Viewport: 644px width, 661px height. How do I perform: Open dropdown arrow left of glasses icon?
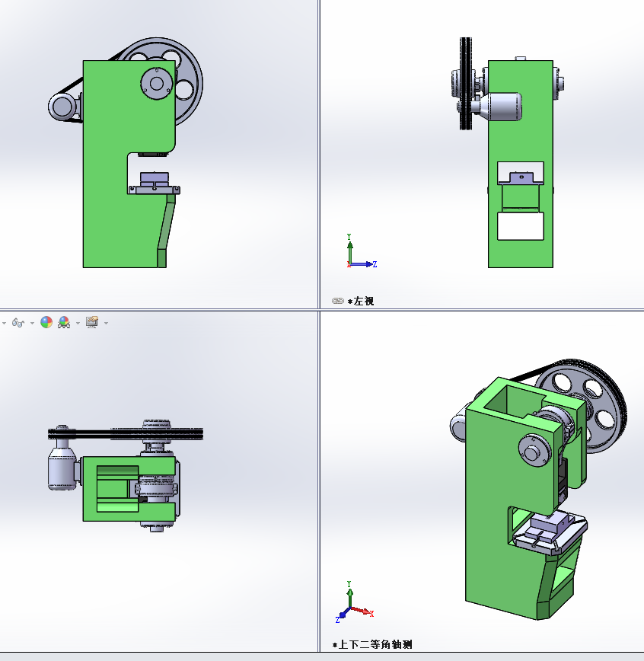pos(4,324)
